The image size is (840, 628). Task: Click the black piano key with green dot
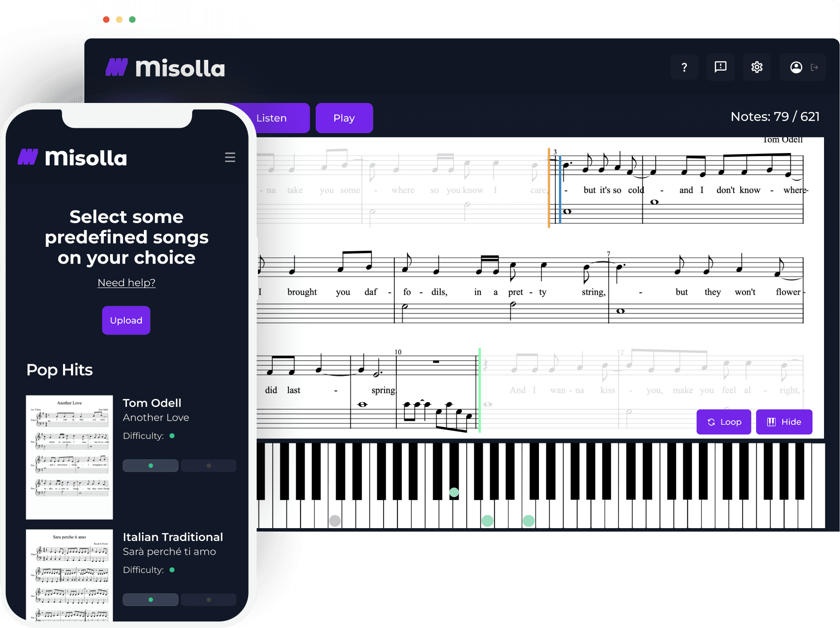[454, 471]
